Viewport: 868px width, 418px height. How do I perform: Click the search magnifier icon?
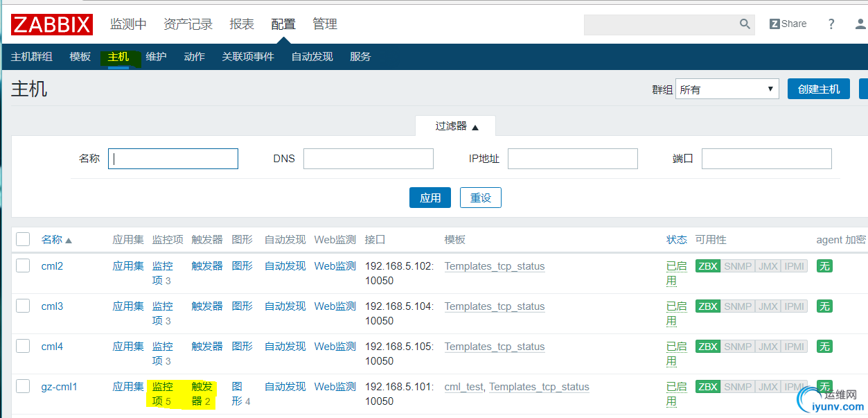pos(745,24)
